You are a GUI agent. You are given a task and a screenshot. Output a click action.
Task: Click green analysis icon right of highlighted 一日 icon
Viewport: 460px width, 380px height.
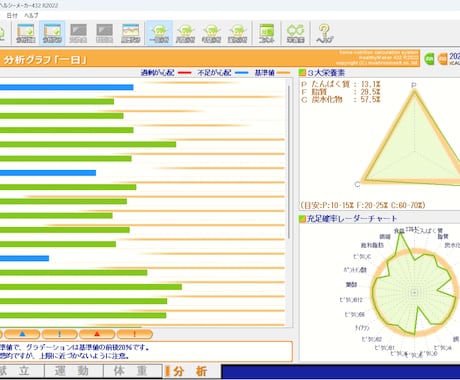[185, 34]
